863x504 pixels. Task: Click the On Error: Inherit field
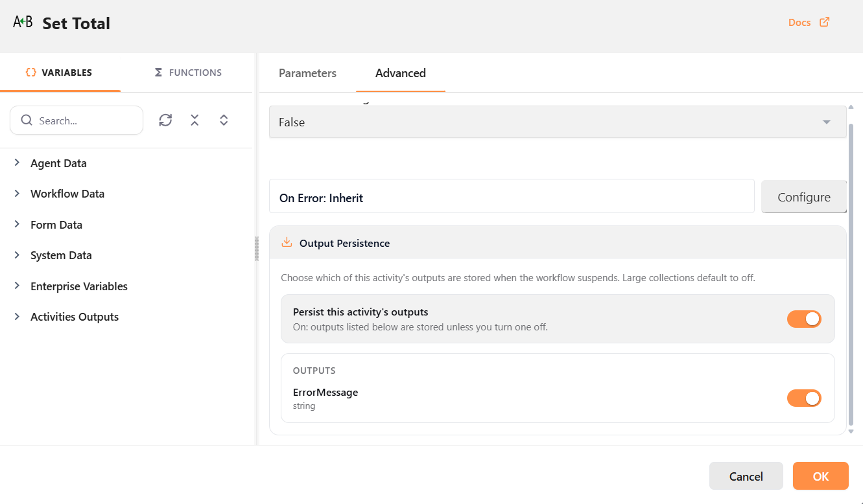pyautogui.click(x=512, y=196)
